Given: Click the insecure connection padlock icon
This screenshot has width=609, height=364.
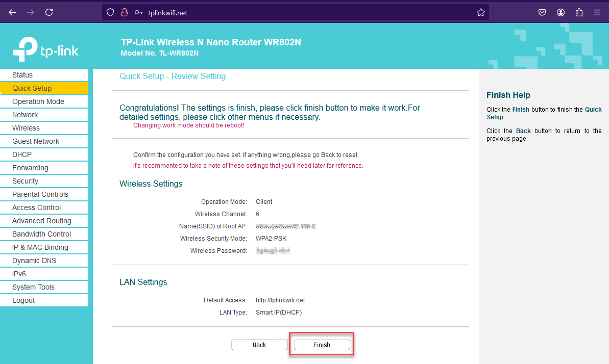Looking at the screenshot, I should tap(124, 12).
